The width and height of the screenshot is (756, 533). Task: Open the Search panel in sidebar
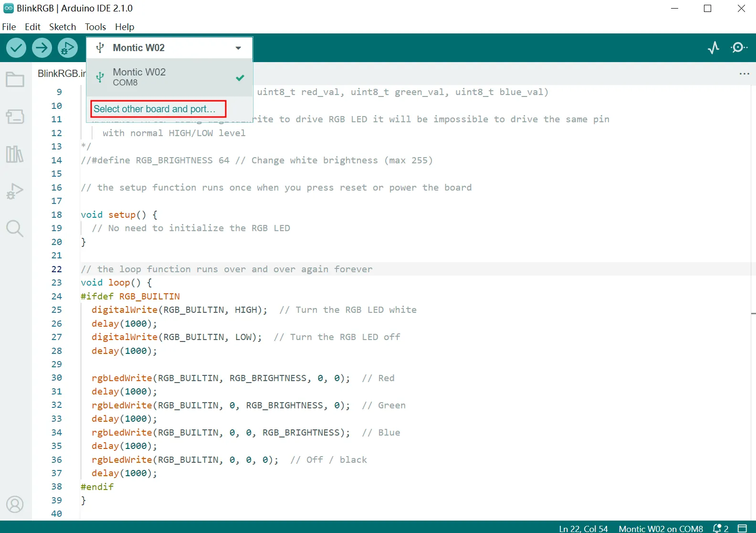[x=15, y=229]
